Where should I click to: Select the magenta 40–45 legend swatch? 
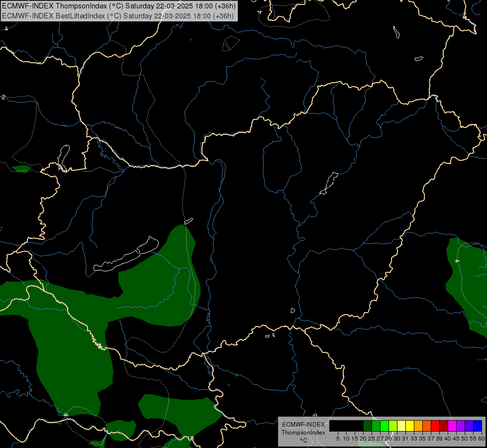452,426
